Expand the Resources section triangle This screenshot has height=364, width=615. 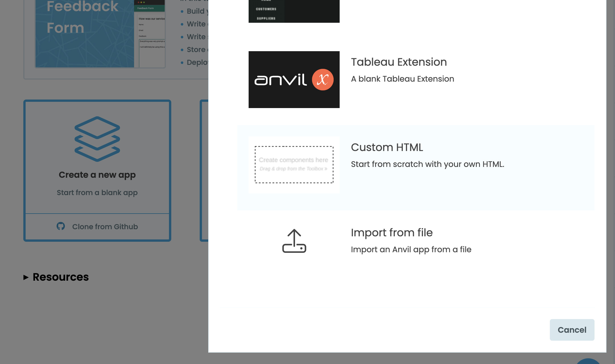click(x=26, y=277)
